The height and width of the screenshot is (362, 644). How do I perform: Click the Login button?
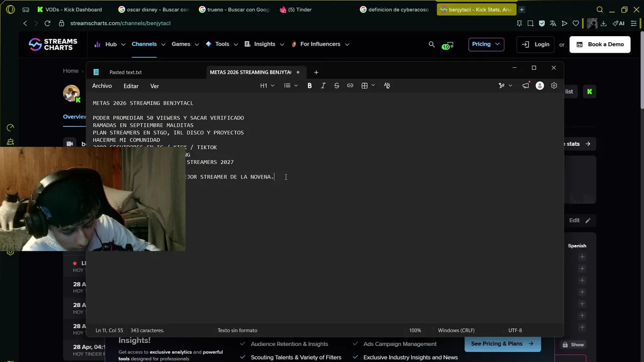[x=536, y=44]
